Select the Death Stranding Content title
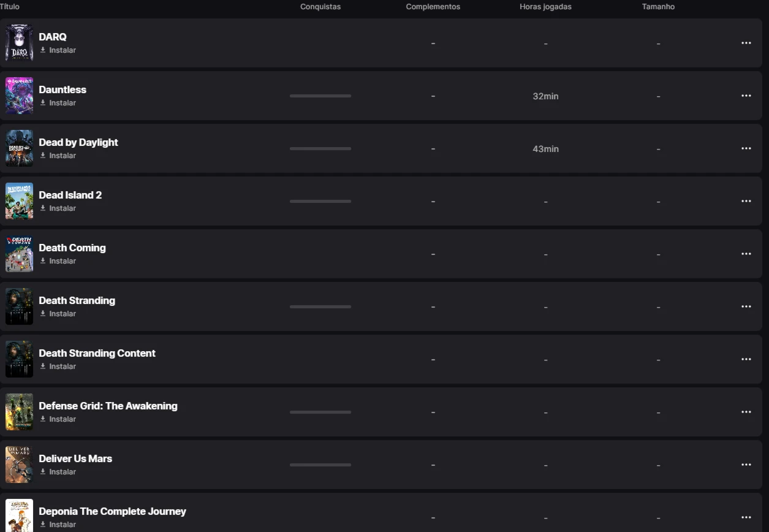769x532 pixels. point(97,353)
